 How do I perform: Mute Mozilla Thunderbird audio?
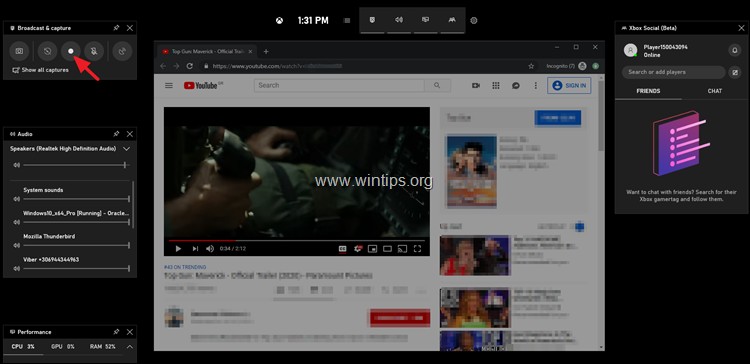(17, 245)
